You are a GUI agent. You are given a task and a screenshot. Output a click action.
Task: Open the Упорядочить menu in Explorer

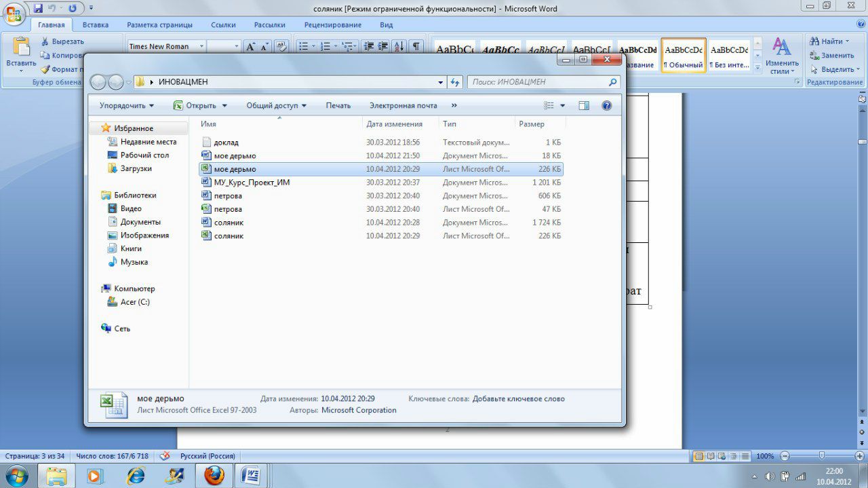(x=126, y=106)
